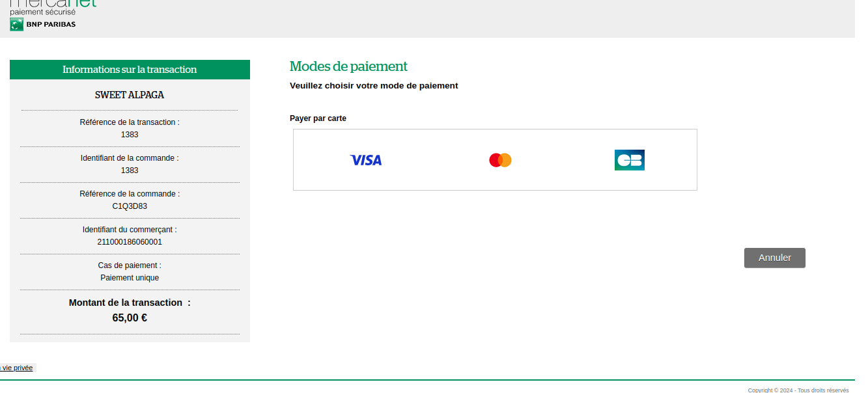Click the Payer par carte label
Image resolution: width=868 pixels, height=393 pixels.
coord(318,118)
